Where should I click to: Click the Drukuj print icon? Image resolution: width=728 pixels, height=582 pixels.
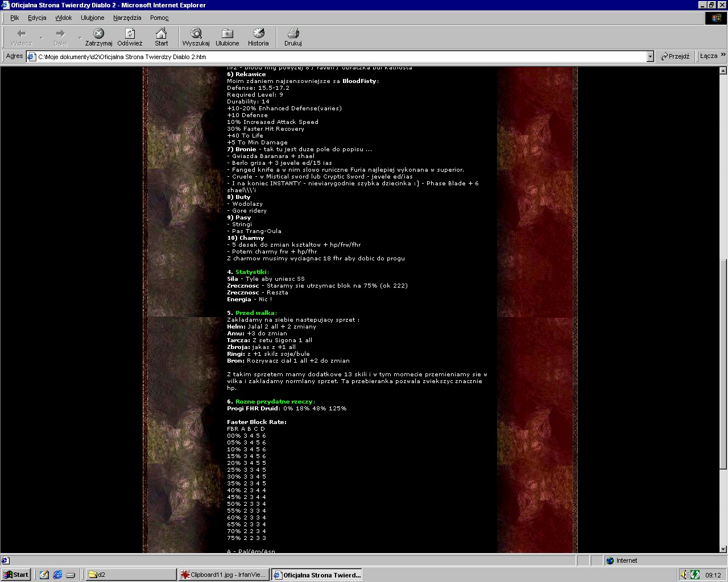click(x=293, y=34)
